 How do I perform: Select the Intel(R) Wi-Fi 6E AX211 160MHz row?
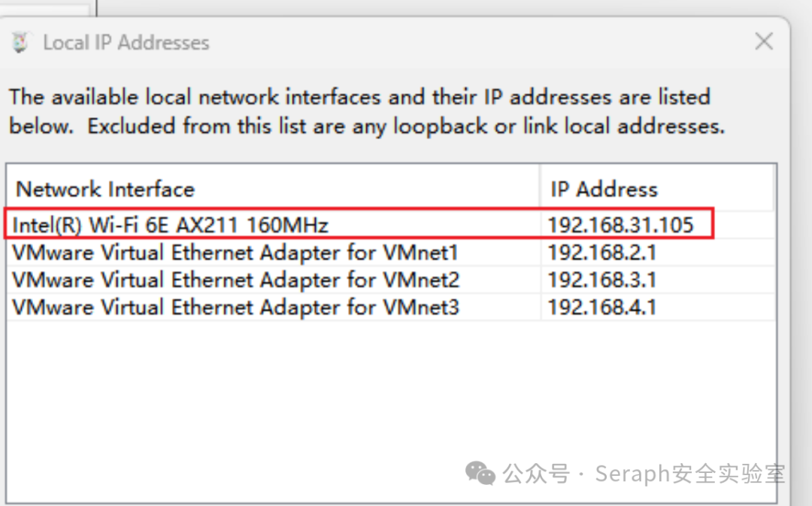[391, 225]
